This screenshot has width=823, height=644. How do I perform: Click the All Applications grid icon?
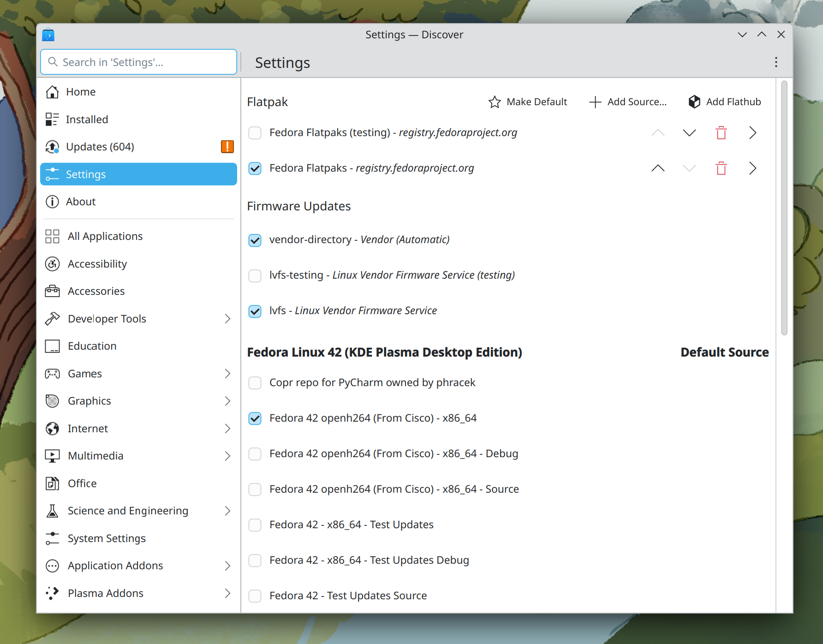(52, 236)
